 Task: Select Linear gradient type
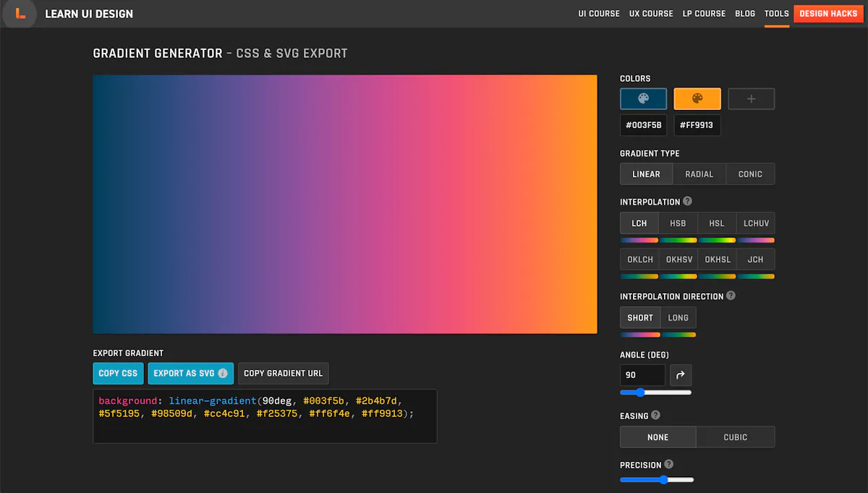(646, 174)
